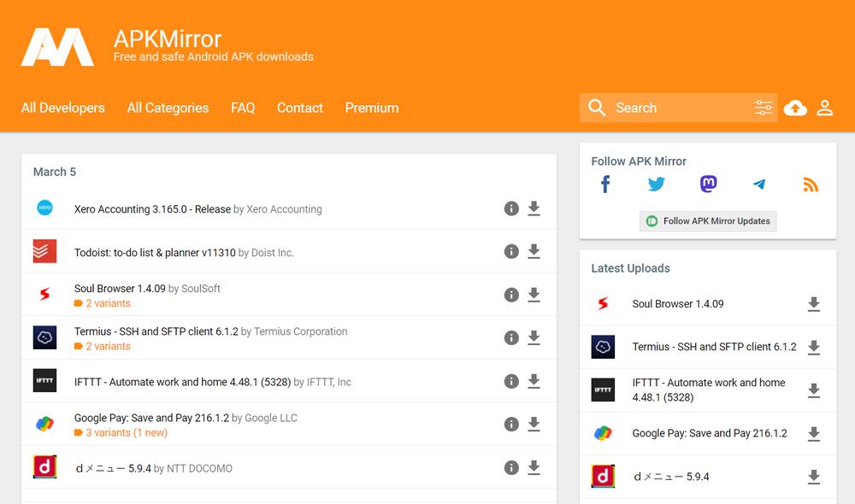The image size is (855, 504).
Task: Click the info icon next to Xero Accounting
Action: click(511, 208)
